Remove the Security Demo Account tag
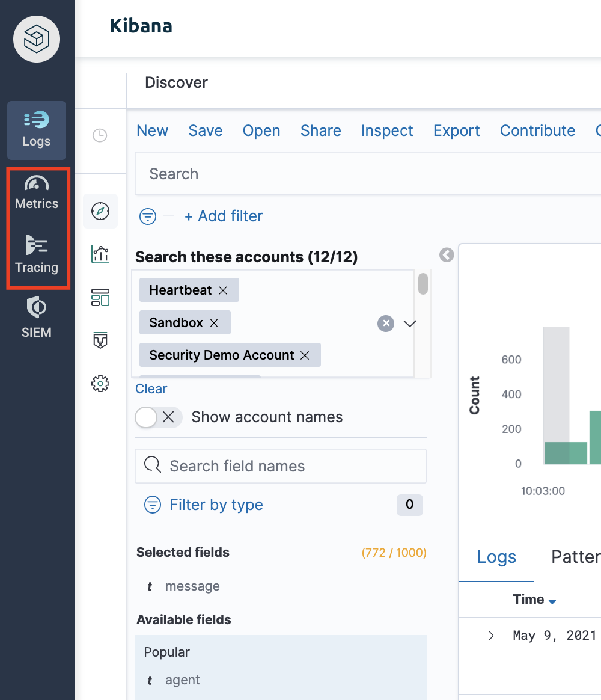This screenshot has height=700, width=601. pyautogui.click(x=305, y=355)
